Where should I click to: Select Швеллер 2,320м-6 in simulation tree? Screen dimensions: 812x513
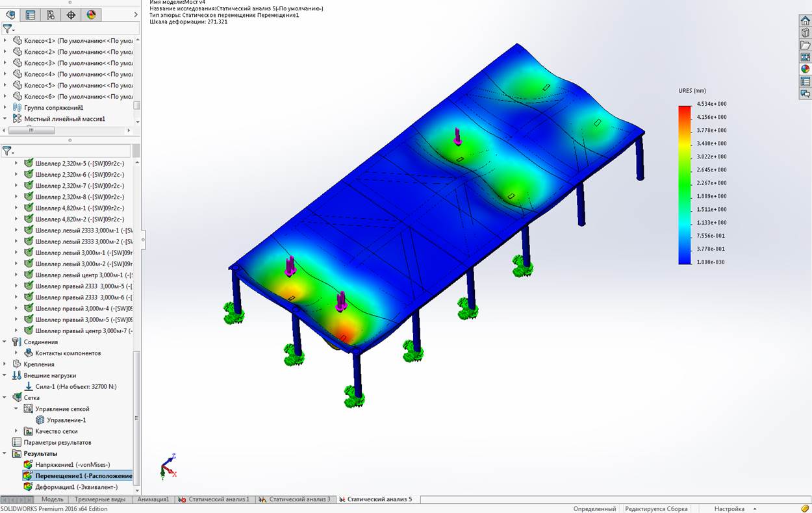(79, 174)
